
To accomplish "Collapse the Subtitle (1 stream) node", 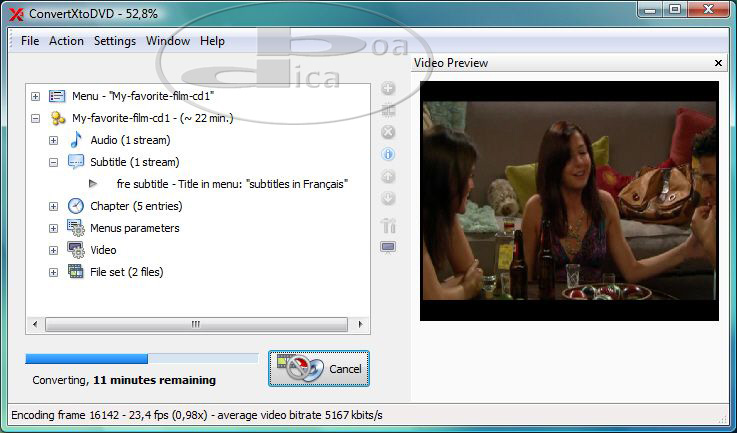I will click(54, 162).
